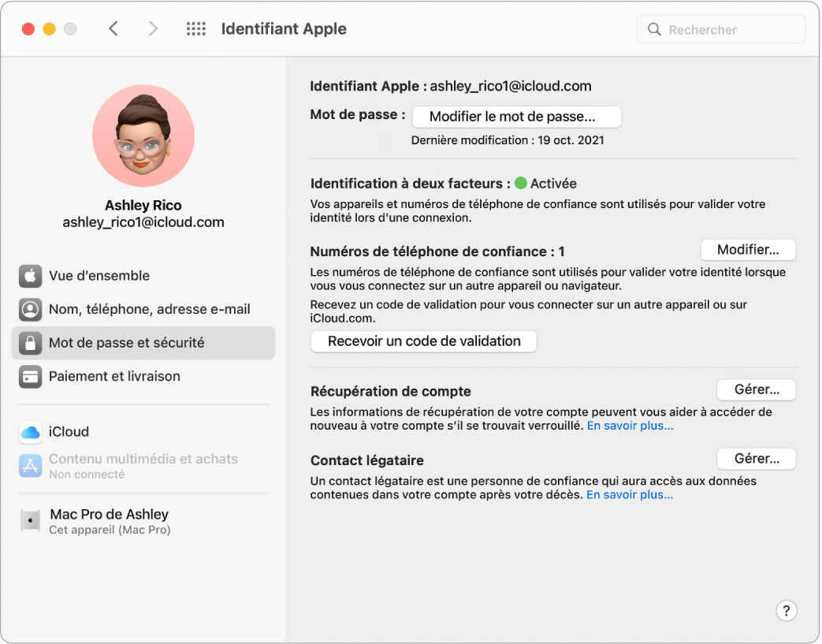The width and height of the screenshot is (822, 644).
Task: Click Recevoir un code de validation
Action: point(423,341)
